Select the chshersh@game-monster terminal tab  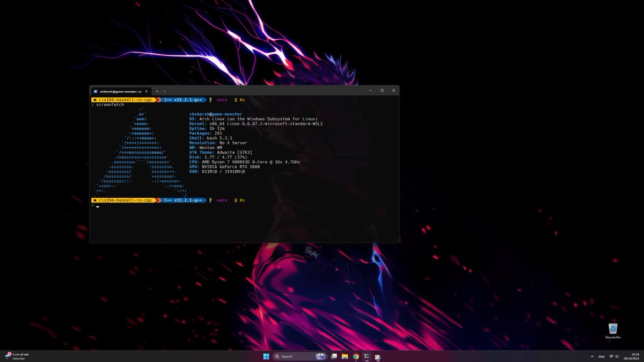tap(121, 91)
